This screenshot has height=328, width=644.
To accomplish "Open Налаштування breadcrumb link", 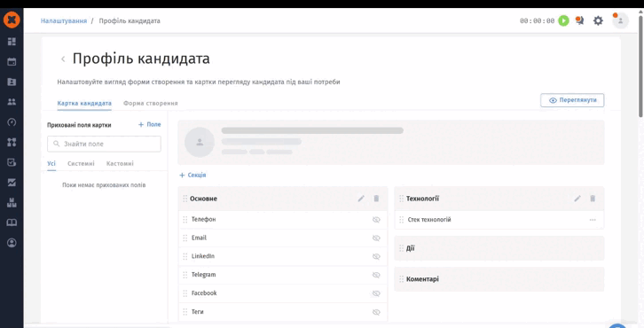I will pos(64,20).
